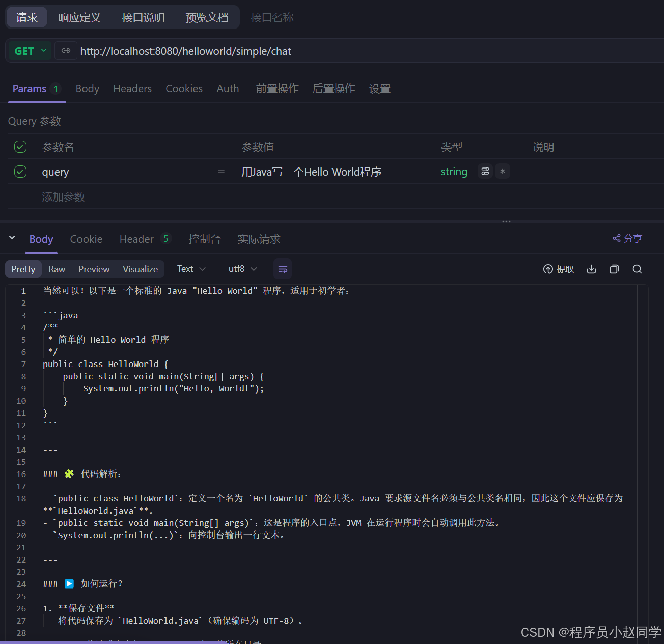664x644 pixels.
Task: Open the 设置 tab
Action: pos(379,89)
